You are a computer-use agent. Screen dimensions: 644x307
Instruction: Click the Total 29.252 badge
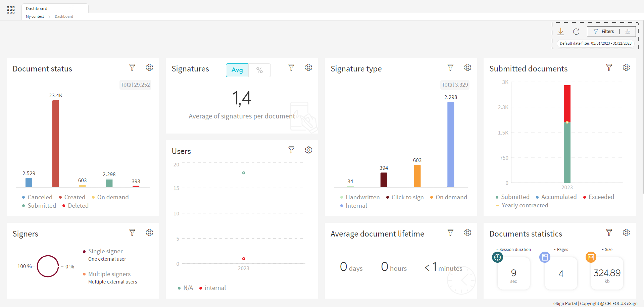(135, 85)
